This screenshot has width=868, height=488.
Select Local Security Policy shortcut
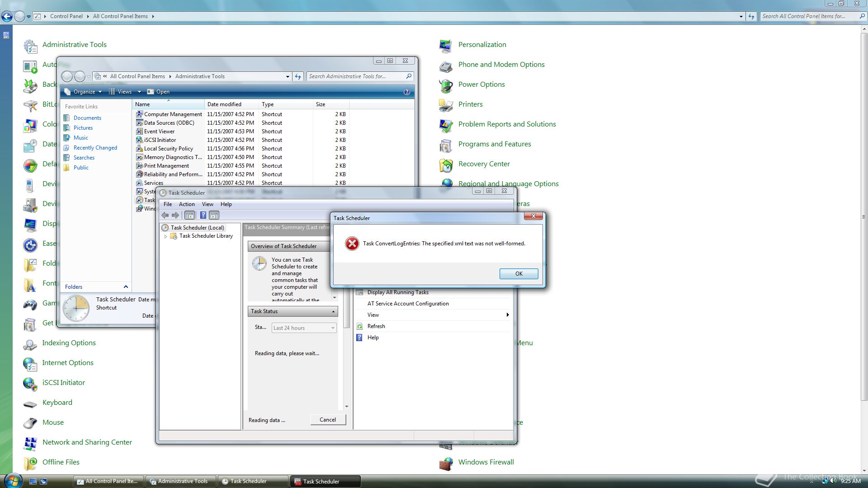pos(169,149)
